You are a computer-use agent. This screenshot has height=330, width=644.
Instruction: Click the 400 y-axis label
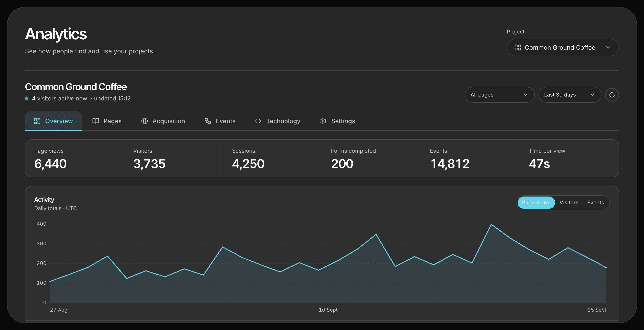pos(41,224)
